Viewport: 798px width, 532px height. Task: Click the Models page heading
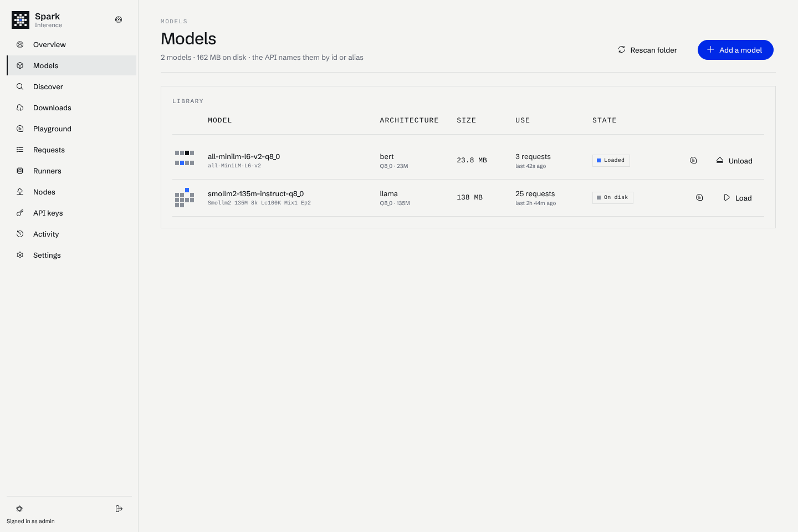coord(188,39)
